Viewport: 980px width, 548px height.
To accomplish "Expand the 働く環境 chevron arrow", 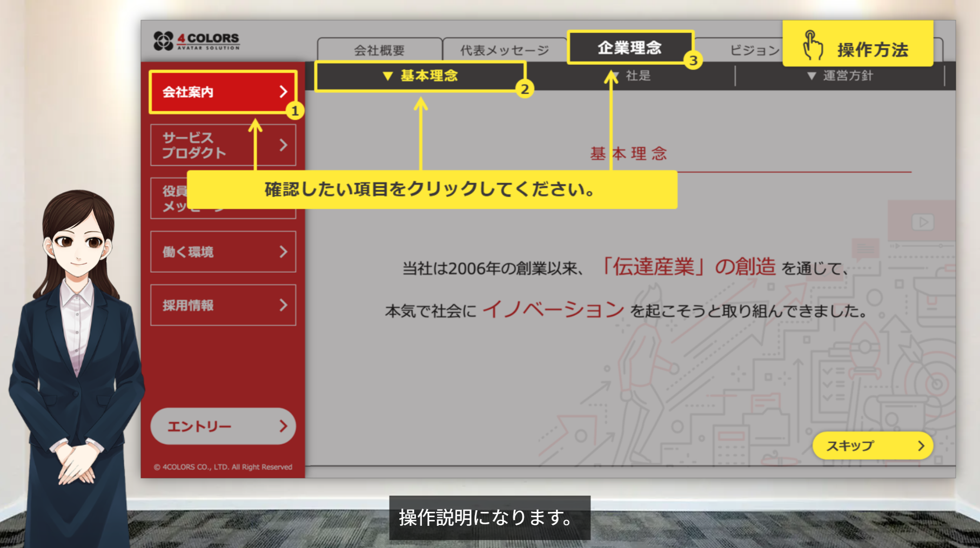I will [x=283, y=252].
